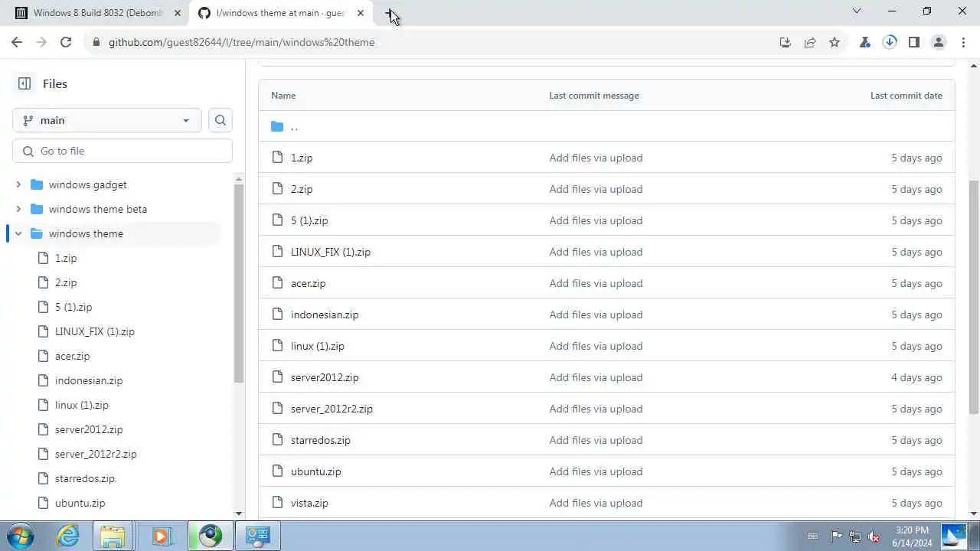The image size is (980, 551).
Task: Open ubuntu.zip in the file table
Action: 315,471
